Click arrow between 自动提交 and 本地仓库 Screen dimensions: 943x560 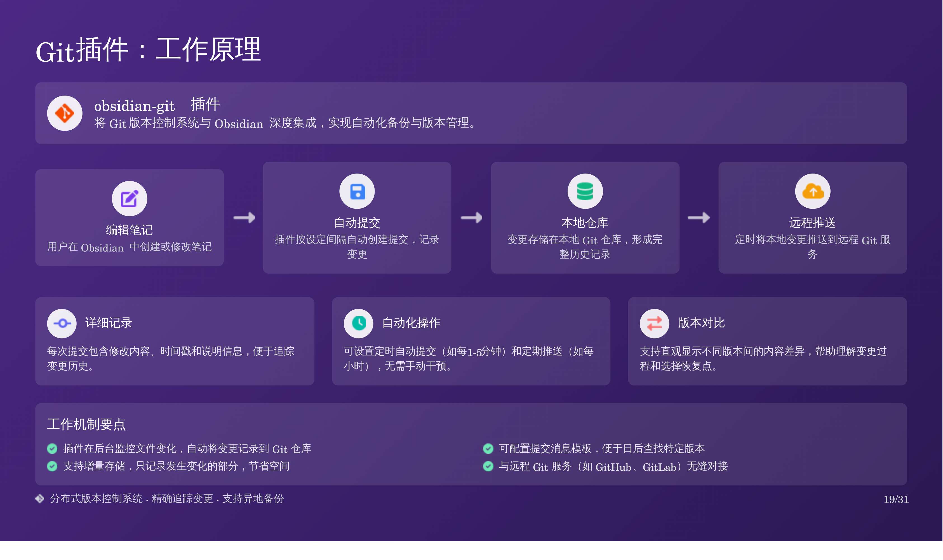(x=471, y=218)
